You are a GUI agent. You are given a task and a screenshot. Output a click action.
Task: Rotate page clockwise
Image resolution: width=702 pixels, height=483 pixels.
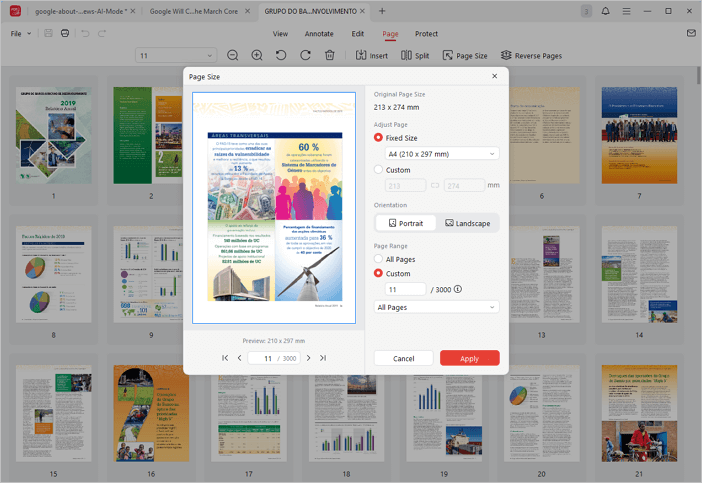click(305, 56)
